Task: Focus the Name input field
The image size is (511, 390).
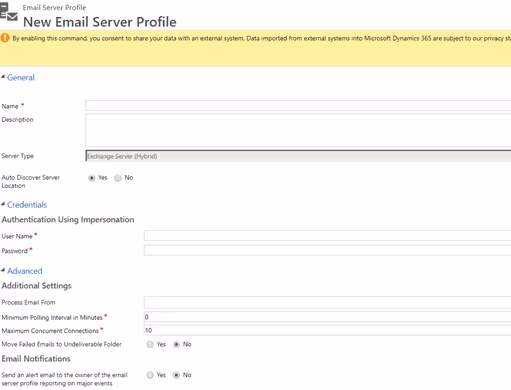Action: (x=298, y=106)
